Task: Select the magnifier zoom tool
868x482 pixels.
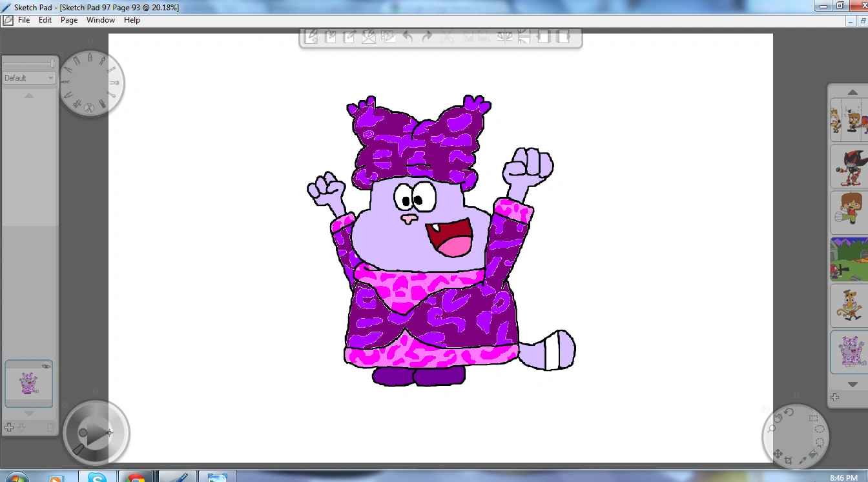Action: 771,428
